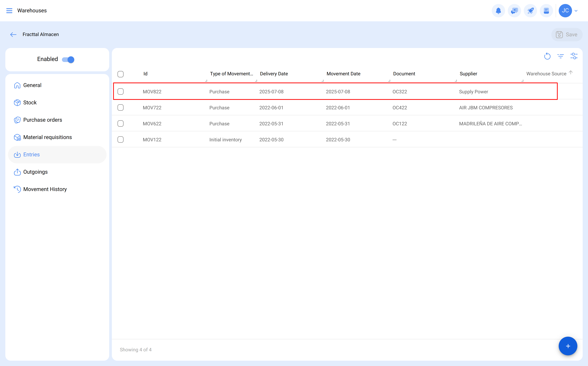Click the JC user avatar

(x=565, y=11)
